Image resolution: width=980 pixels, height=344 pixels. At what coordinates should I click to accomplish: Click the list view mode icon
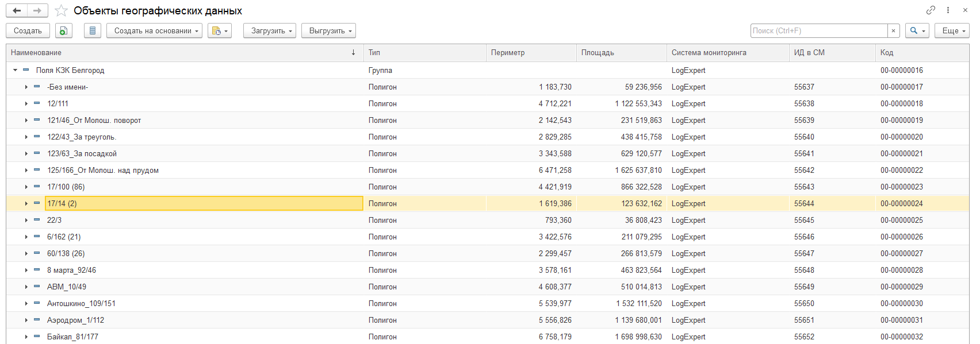point(93,31)
